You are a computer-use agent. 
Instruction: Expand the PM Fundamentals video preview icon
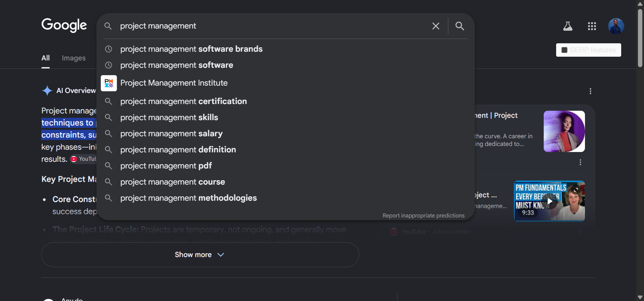coord(576,190)
